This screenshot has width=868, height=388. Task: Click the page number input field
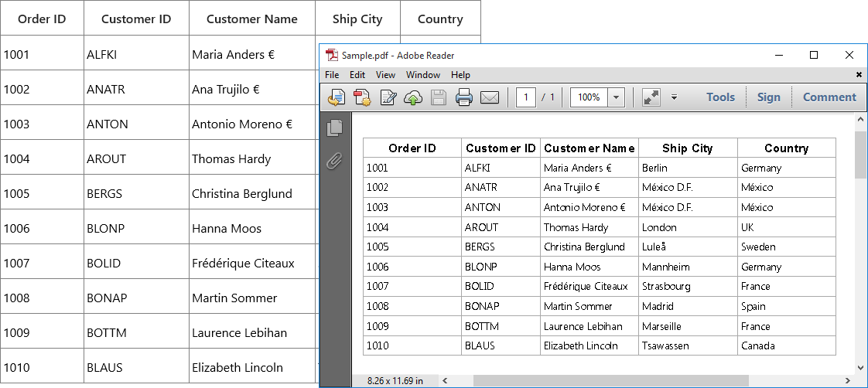(x=526, y=97)
